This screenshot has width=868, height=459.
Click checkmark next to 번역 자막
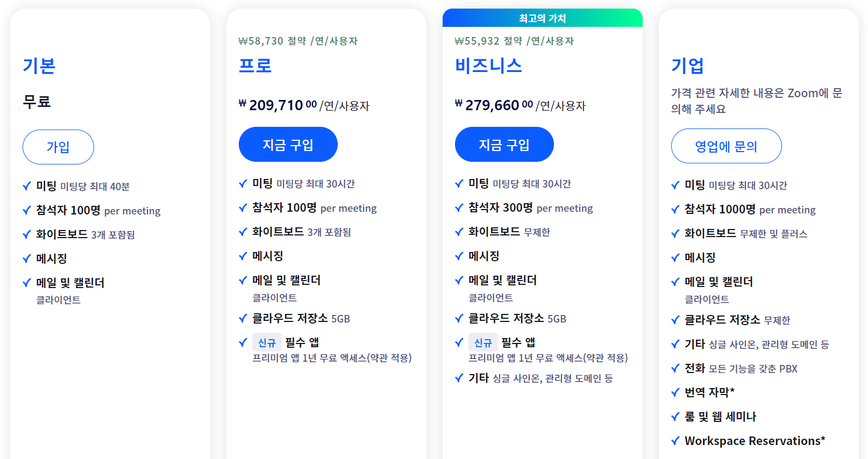[x=675, y=392]
